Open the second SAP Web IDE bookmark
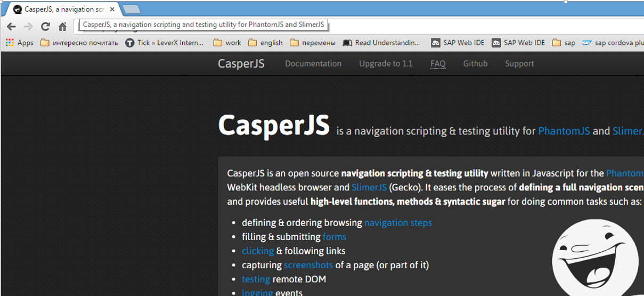The width and height of the screenshot is (644, 296). (518, 43)
